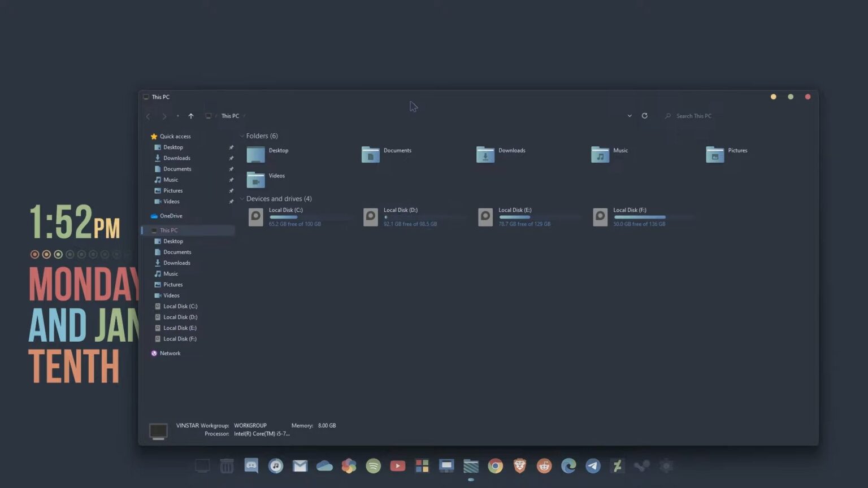Open Discord from the dock

(251, 466)
